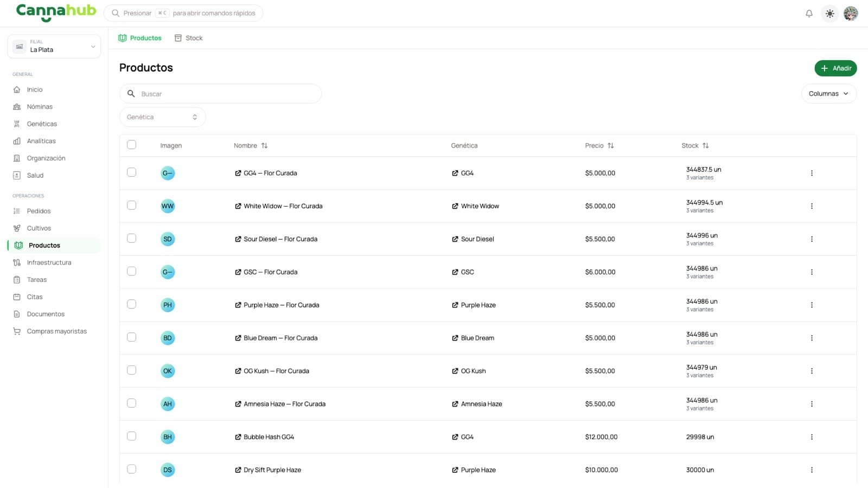The height and width of the screenshot is (488, 868).
Task: Sort by Precio arrows icon
Action: pos(611,146)
